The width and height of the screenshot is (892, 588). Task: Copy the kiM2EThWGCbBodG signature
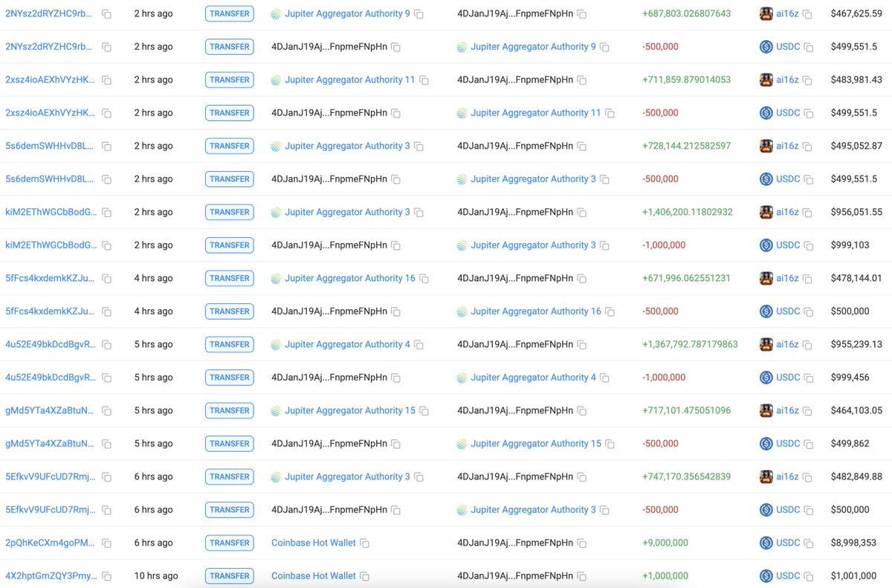point(108,212)
